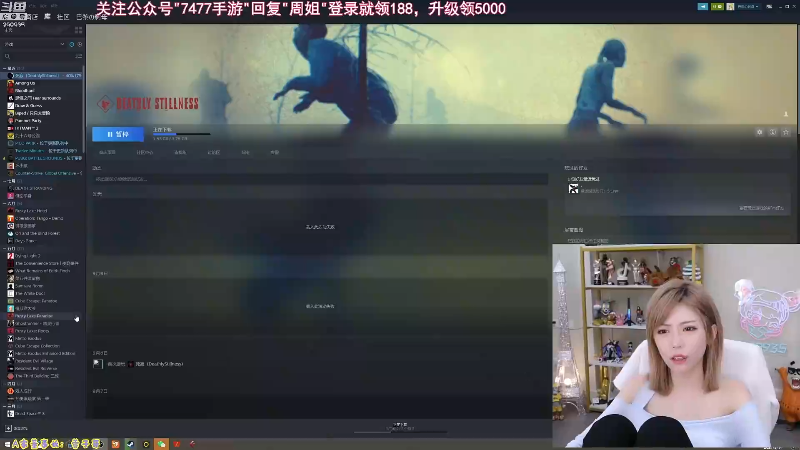Toggle ready-to-play filter icon
Screen dimensions: 800x450
tap(80, 44)
